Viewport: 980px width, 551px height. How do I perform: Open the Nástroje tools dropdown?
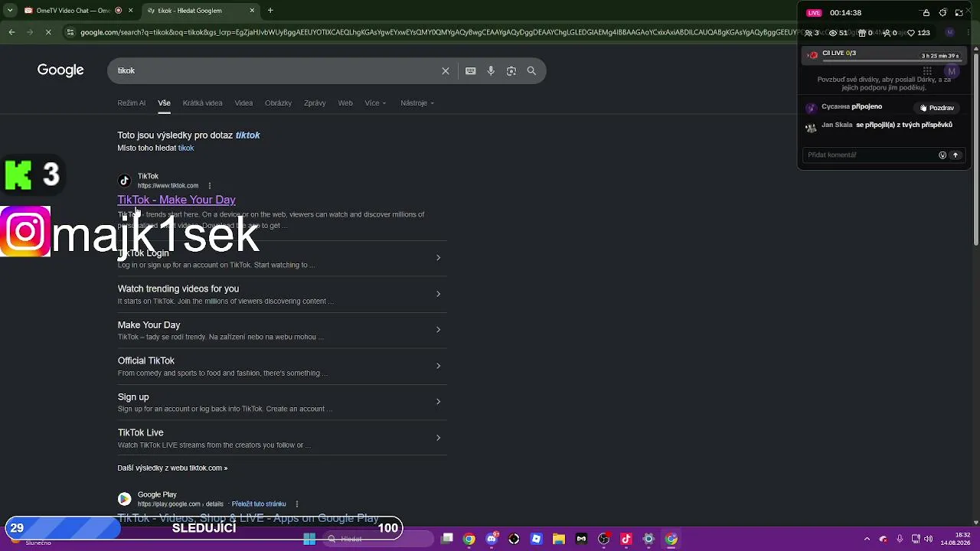coord(417,103)
